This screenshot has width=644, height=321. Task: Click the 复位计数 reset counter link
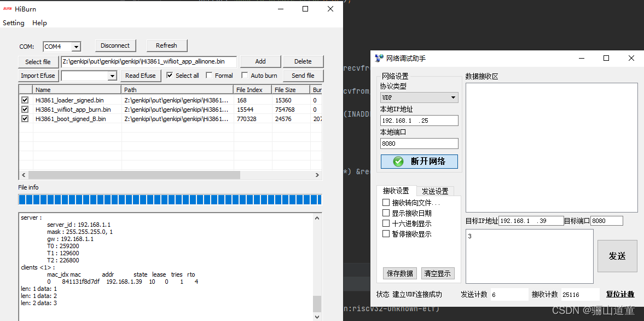pyautogui.click(x=620, y=294)
